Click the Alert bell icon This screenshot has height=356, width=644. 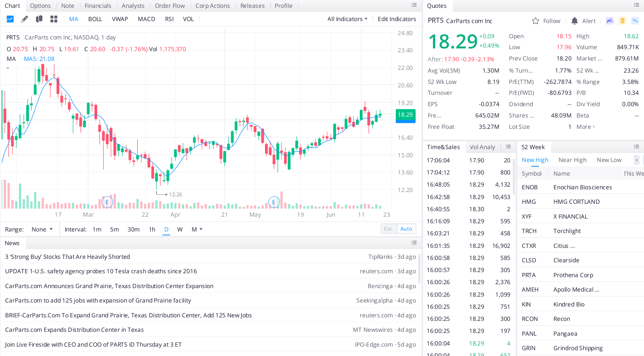click(x=575, y=21)
